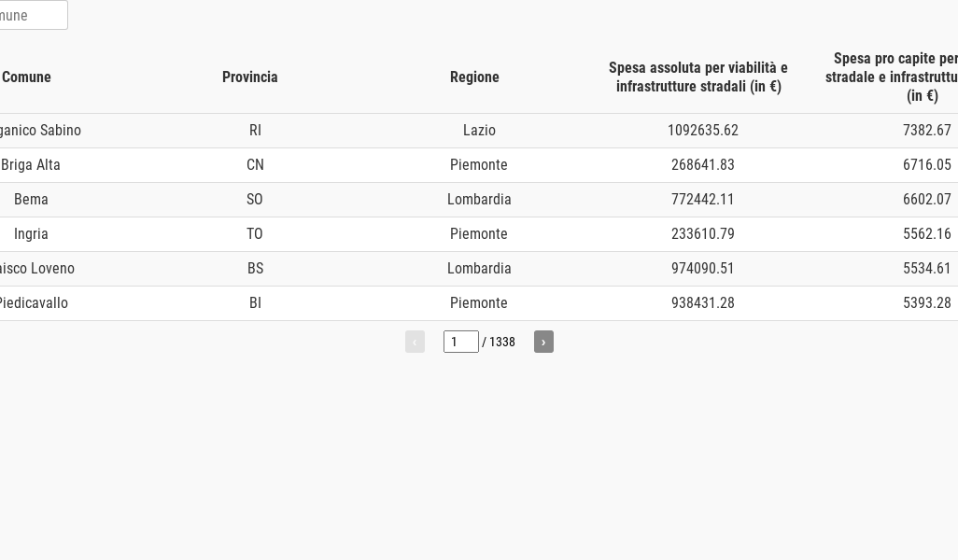
Task: Focus the page number input field
Action: [x=460, y=342]
